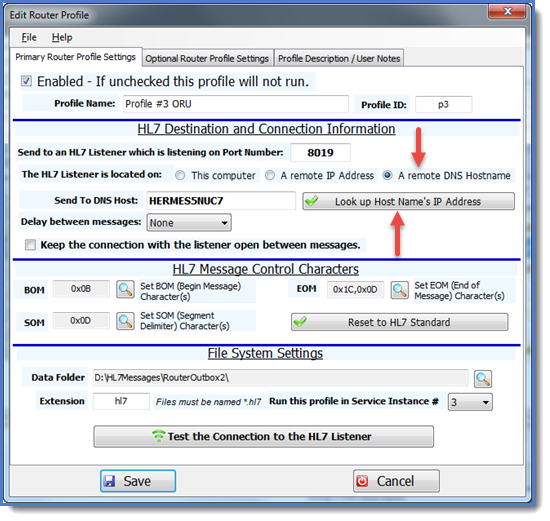This screenshot has height=521, width=550.
Task: Switch to Optional Router Profile Settings tab
Action: tap(207, 58)
